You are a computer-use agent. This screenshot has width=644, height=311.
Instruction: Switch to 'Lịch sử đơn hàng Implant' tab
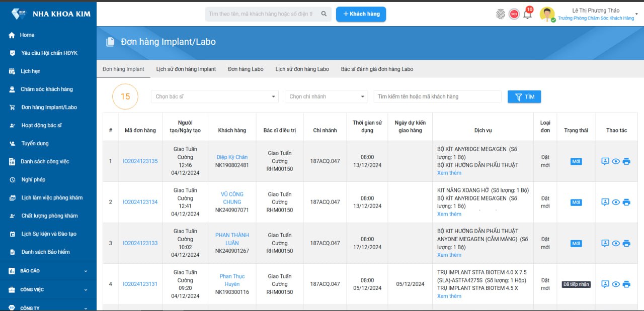pyautogui.click(x=186, y=69)
